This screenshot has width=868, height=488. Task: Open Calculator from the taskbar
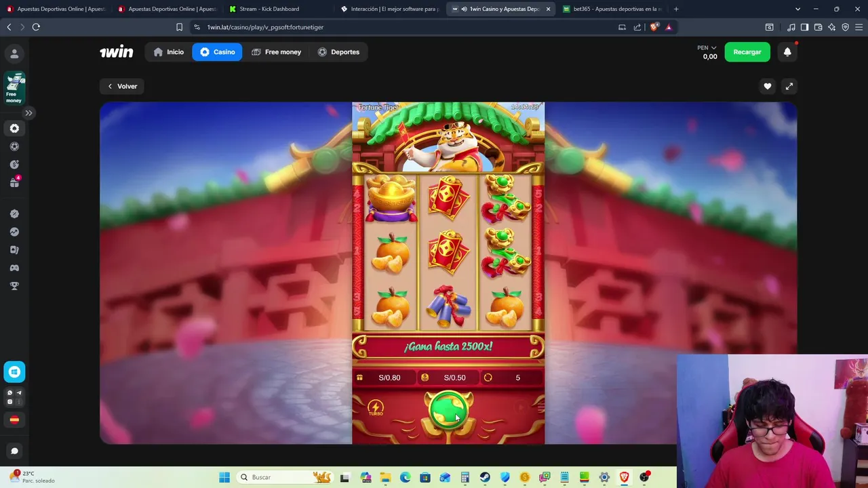(x=465, y=477)
